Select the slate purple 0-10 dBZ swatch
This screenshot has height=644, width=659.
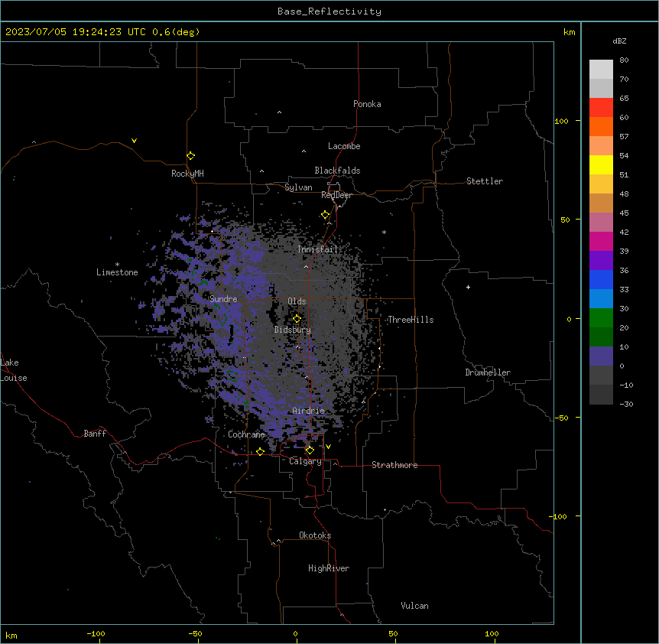(601, 356)
